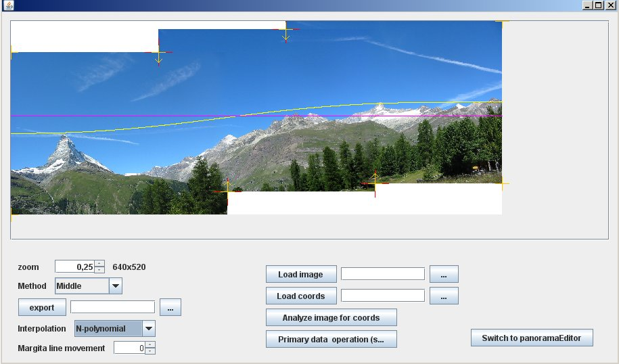Click the Load image button
Screen dimensions: 619x364
point(301,274)
